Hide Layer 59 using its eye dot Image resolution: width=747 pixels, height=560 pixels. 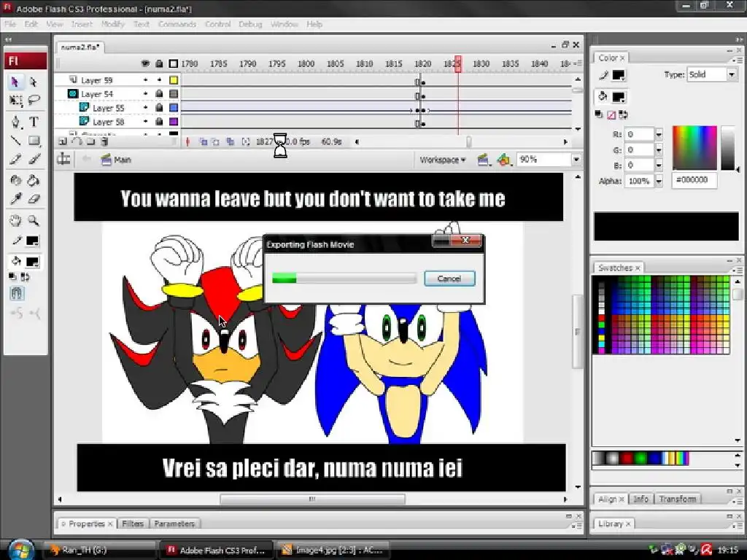(145, 80)
